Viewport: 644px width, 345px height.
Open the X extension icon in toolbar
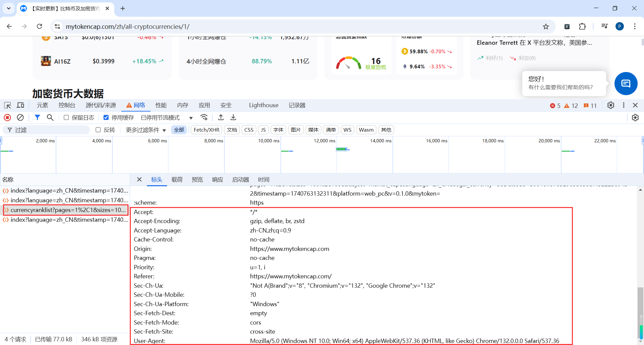(x=567, y=26)
